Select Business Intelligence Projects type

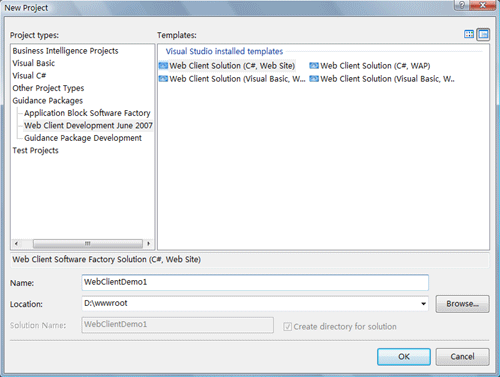(65, 51)
